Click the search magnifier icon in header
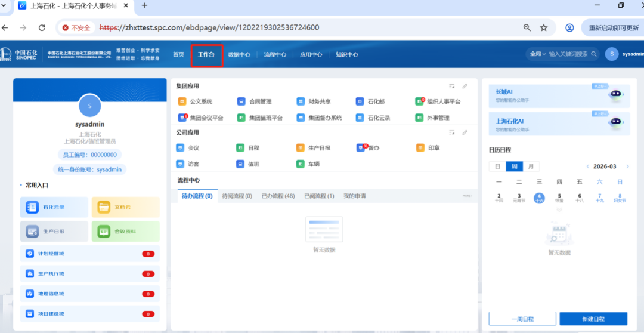The width and height of the screenshot is (644, 333). 594,54
